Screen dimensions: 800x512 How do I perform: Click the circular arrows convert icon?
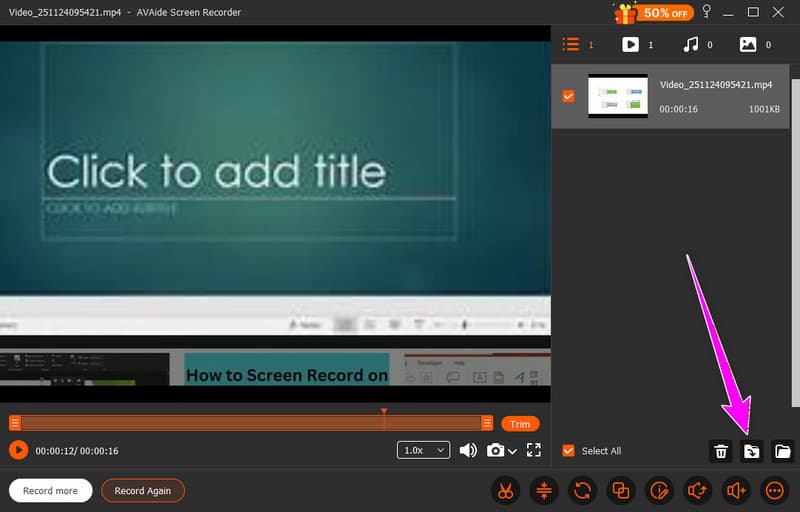click(x=582, y=490)
